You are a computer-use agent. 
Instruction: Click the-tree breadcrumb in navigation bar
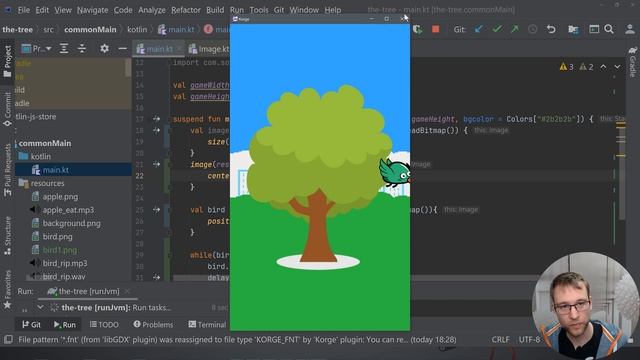[18, 29]
